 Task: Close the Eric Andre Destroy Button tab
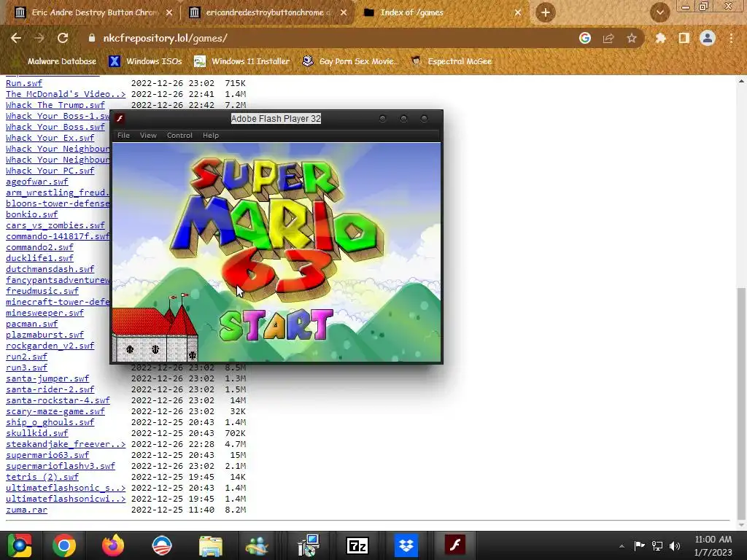pos(169,12)
